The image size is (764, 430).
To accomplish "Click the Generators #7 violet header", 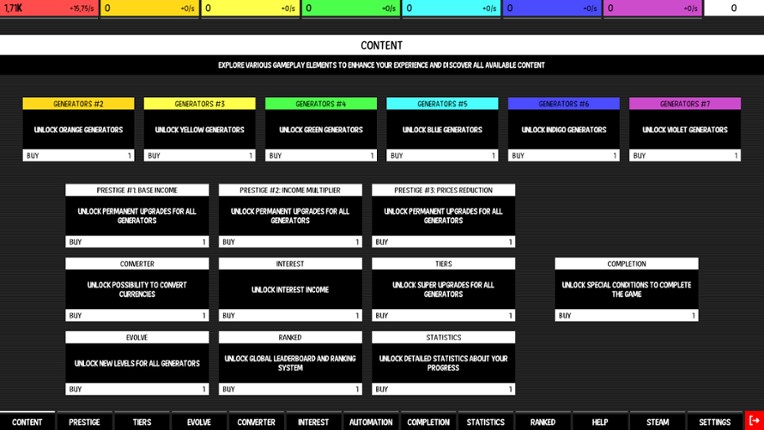I will 685,103.
